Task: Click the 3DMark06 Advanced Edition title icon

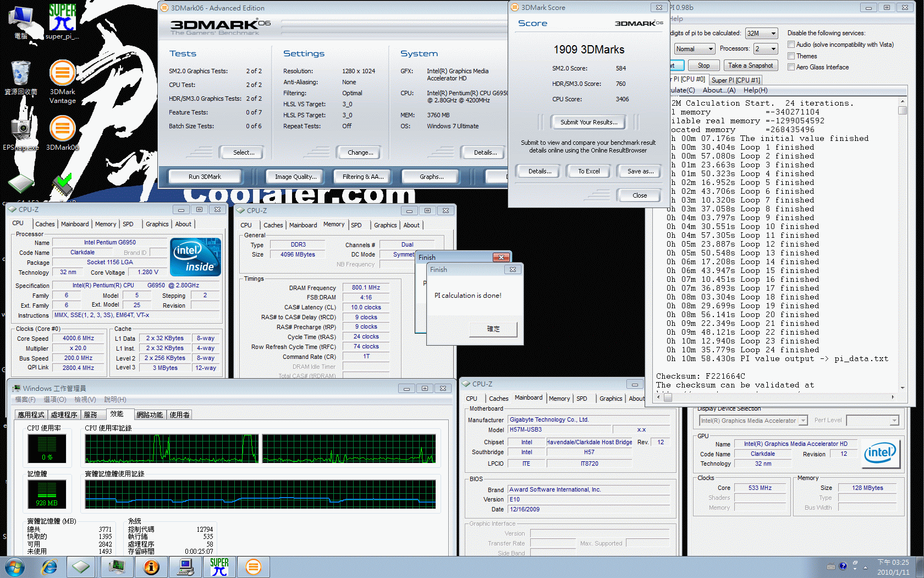Action: coord(164,8)
